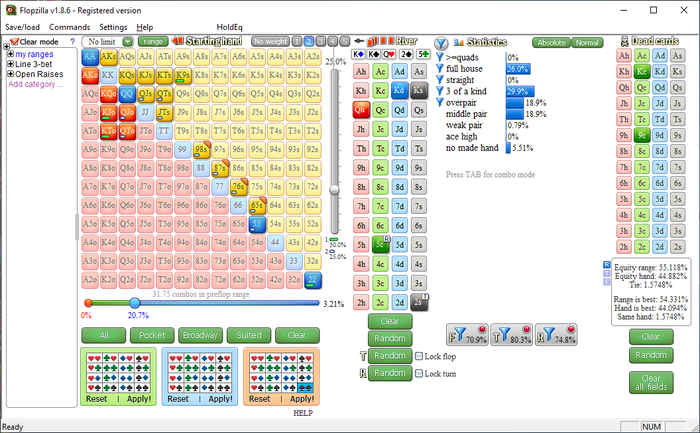Viewport: 700px width, 433px height.
Task: Select Suited hands range button
Action: pyautogui.click(x=249, y=335)
